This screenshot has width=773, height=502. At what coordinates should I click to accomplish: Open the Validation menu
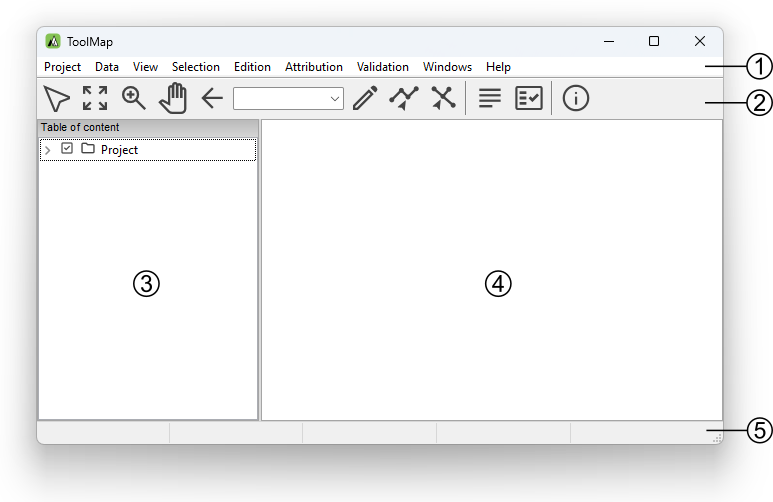coord(383,67)
